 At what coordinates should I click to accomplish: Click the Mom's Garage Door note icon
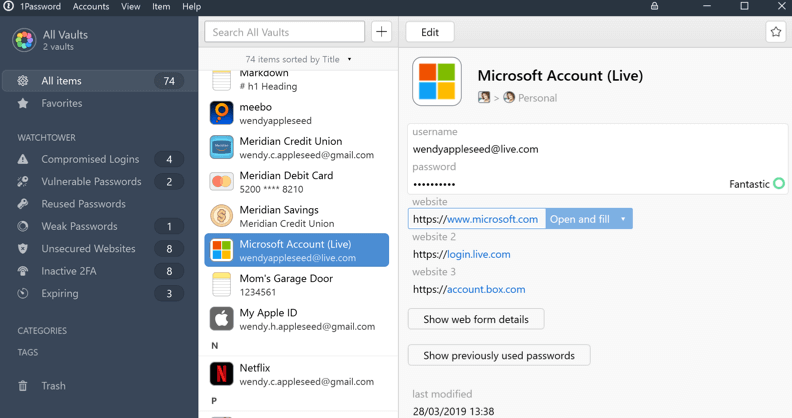click(222, 285)
